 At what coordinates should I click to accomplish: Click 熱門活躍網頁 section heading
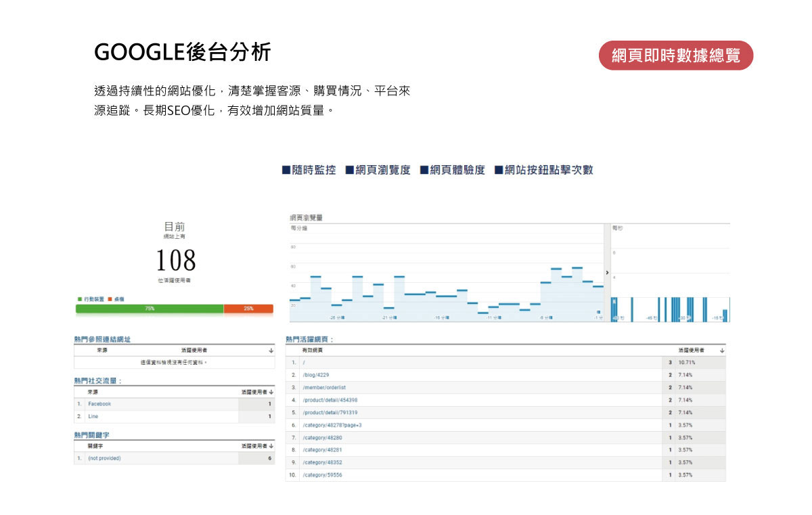[x=310, y=339]
